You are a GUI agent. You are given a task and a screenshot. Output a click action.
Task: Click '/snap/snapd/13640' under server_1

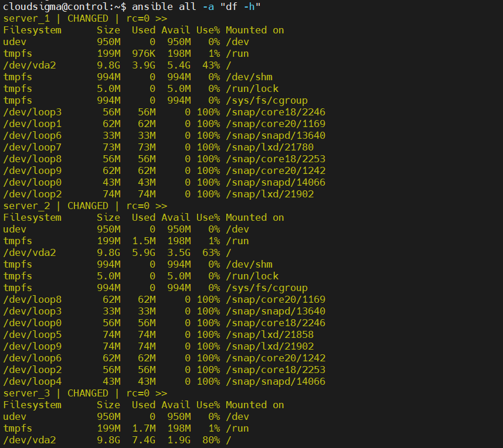click(276, 135)
